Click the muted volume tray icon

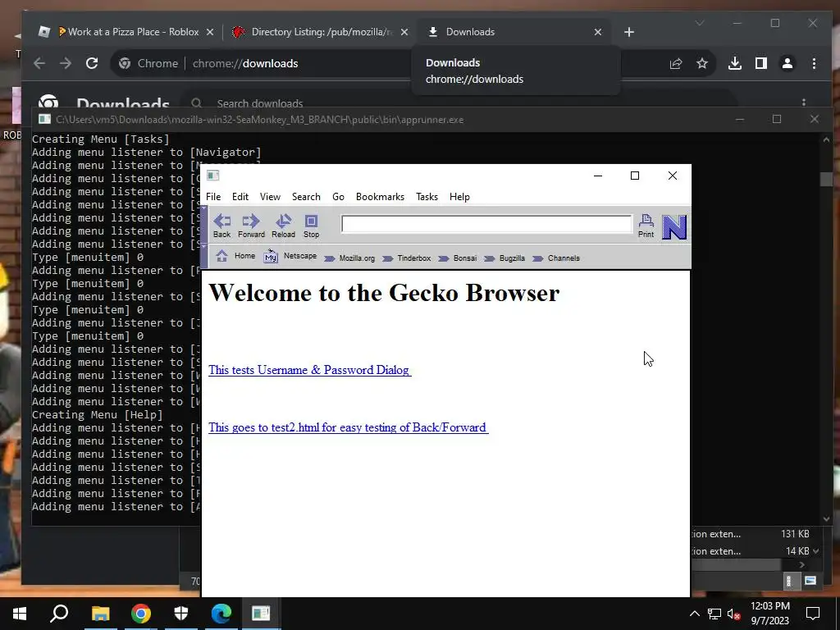(733, 614)
